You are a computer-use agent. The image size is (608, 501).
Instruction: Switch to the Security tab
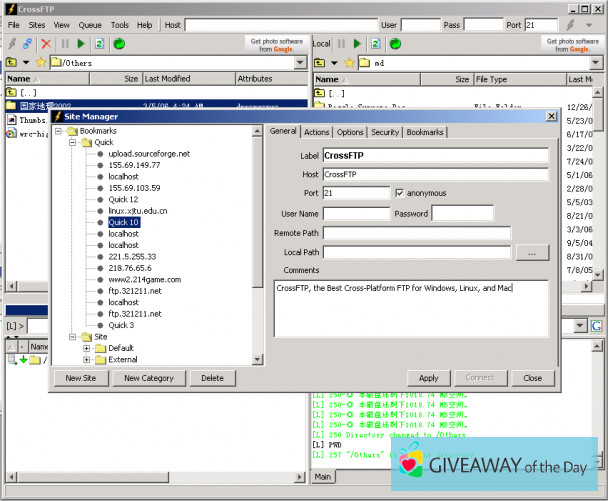tap(384, 132)
